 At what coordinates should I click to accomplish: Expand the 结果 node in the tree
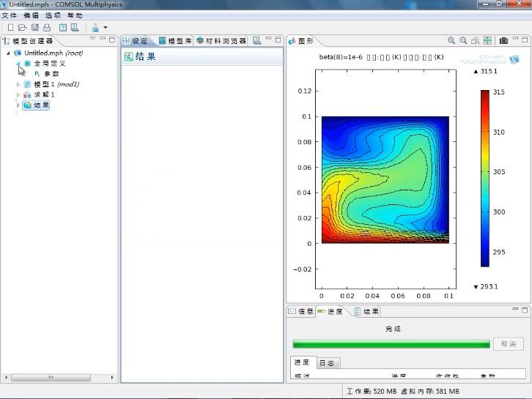(x=18, y=105)
